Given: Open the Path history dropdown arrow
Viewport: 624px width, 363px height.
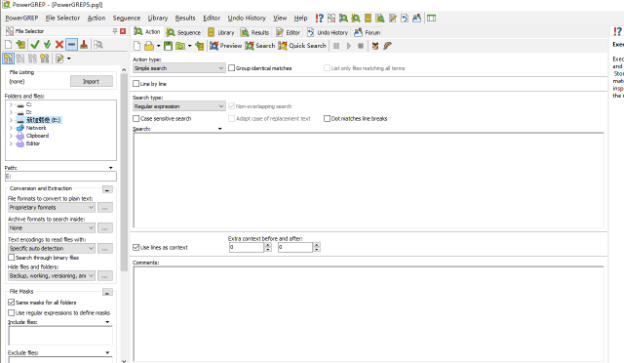Looking at the screenshot, I should (111, 168).
